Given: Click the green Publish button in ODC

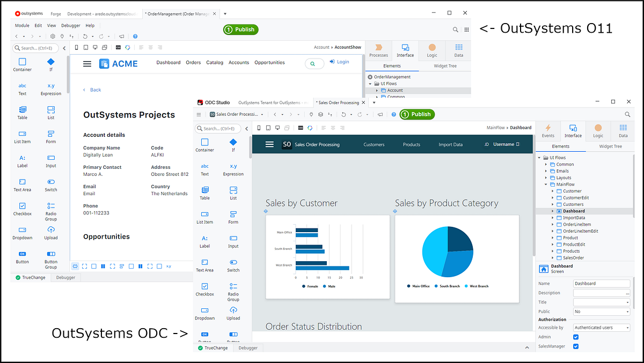Looking at the screenshot, I should 417,114.
